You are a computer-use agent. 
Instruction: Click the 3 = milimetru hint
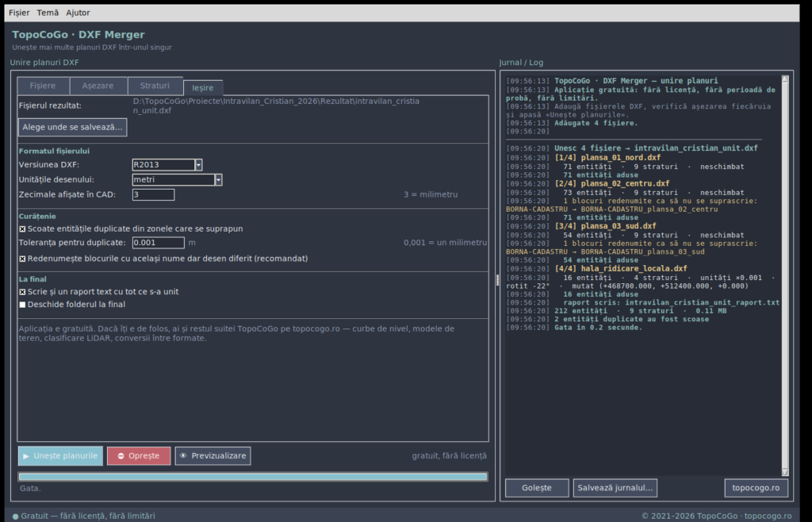coord(431,194)
